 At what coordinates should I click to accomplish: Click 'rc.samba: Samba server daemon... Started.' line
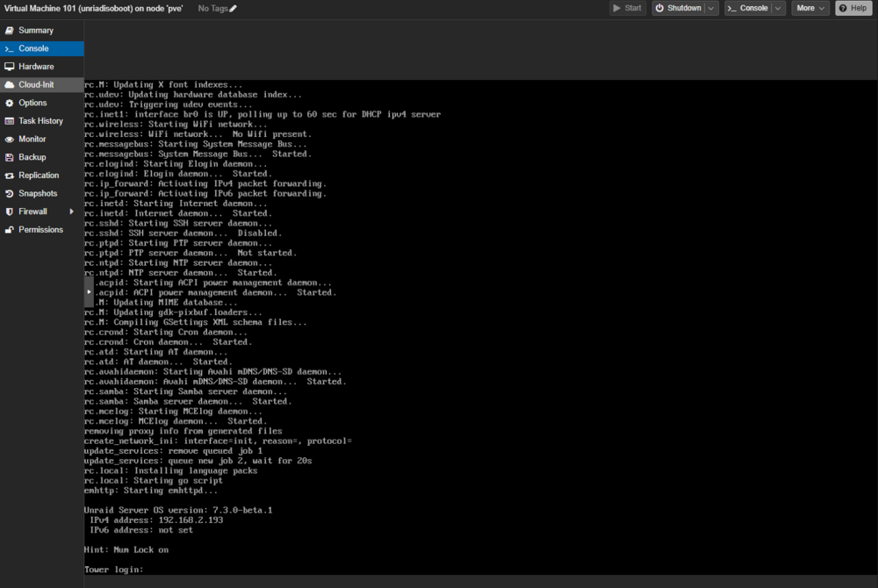point(188,402)
